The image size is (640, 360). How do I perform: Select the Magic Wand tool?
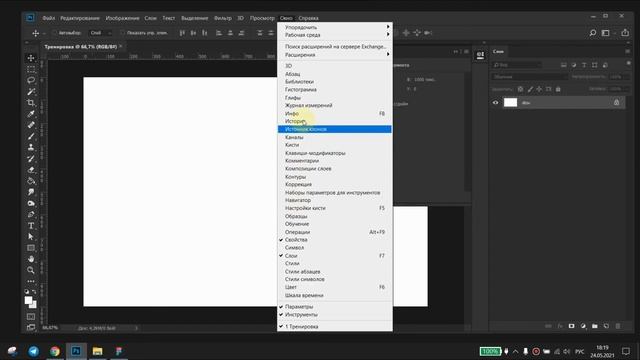pyautogui.click(x=31, y=91)
